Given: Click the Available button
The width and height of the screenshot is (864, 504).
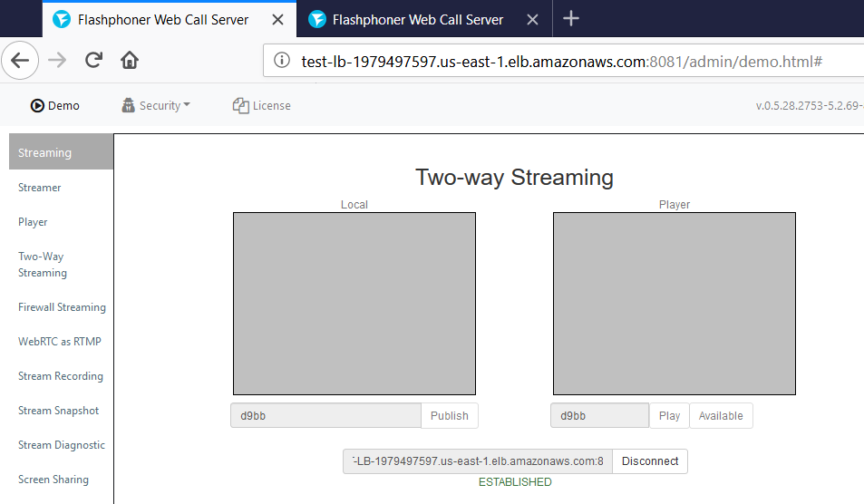Looking at the screenshot, I should 721,416.
